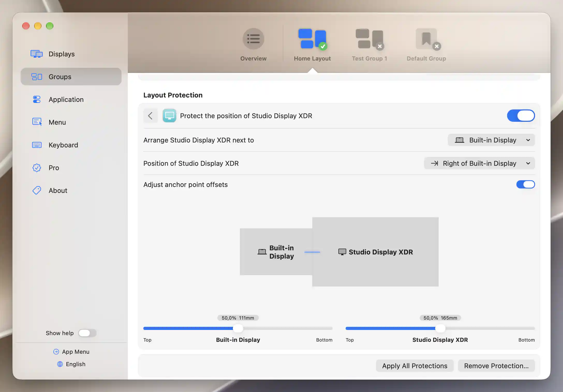Click the 50,0% 111mm value label
Screen dimensions: 563x392
click(238, 318)
